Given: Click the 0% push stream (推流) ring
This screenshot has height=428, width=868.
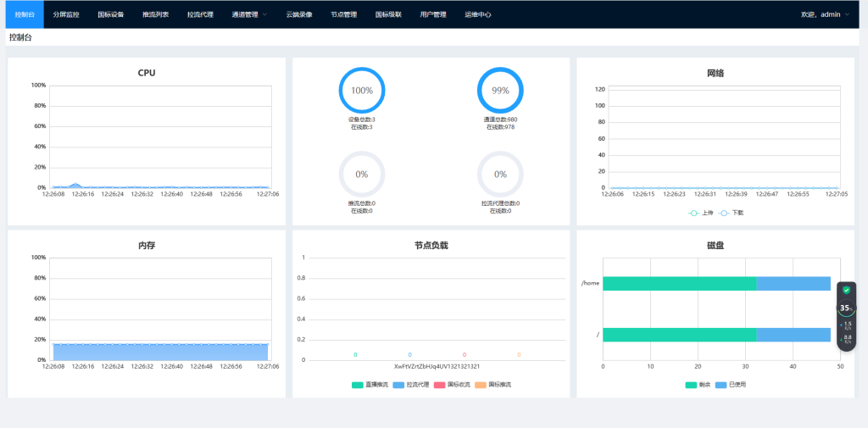Looking at the screenshot, I should [362, 174].
